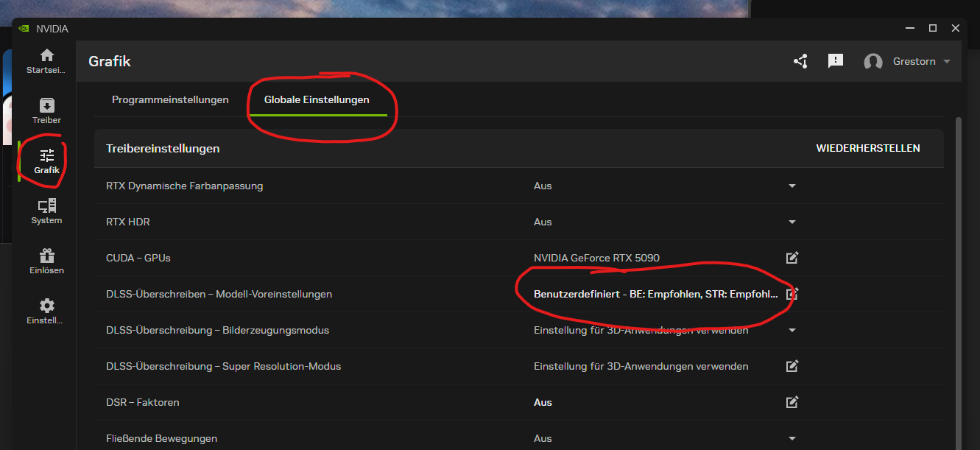The height and width of the screenshot is (450, 980).
Task: Open the Startseite sidebar icon
Action: click(x=46, y=61)
